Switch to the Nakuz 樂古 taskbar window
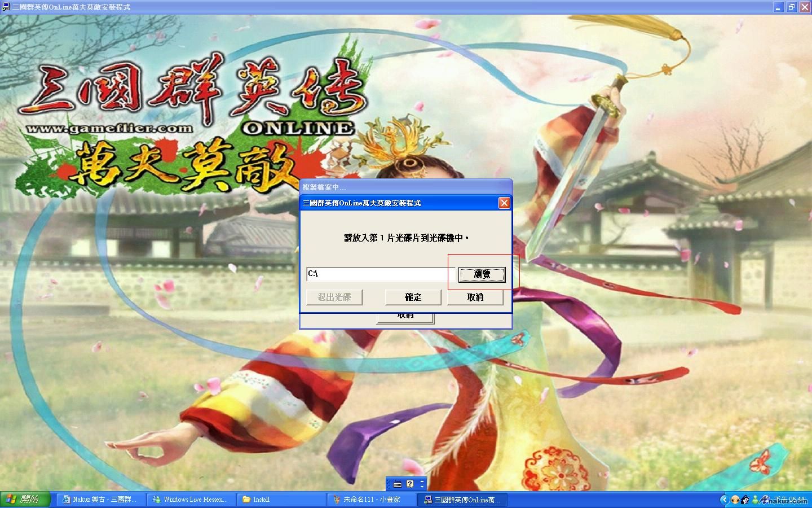812x508 pixels. pyautogui.click(x=100, y=500)
